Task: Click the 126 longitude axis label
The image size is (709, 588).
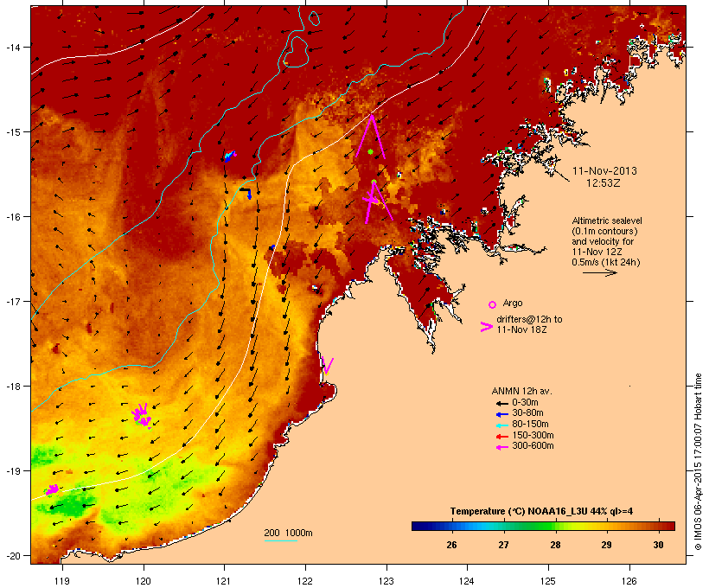Action: [629, 581]
